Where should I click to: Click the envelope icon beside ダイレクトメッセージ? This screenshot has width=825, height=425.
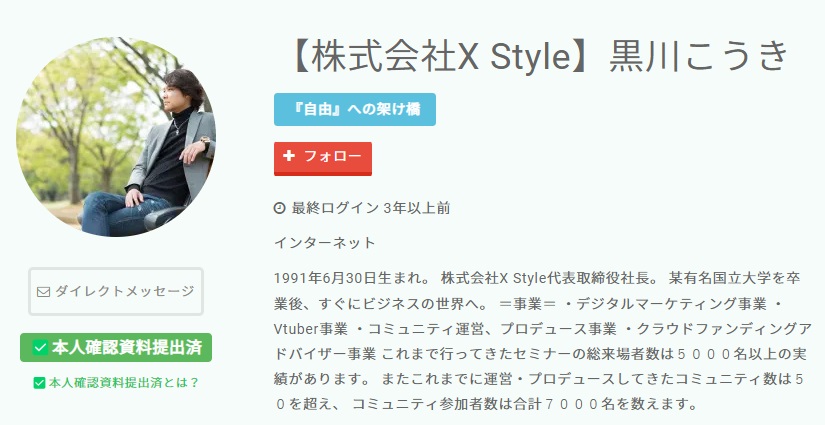click(x=43, y=291)
